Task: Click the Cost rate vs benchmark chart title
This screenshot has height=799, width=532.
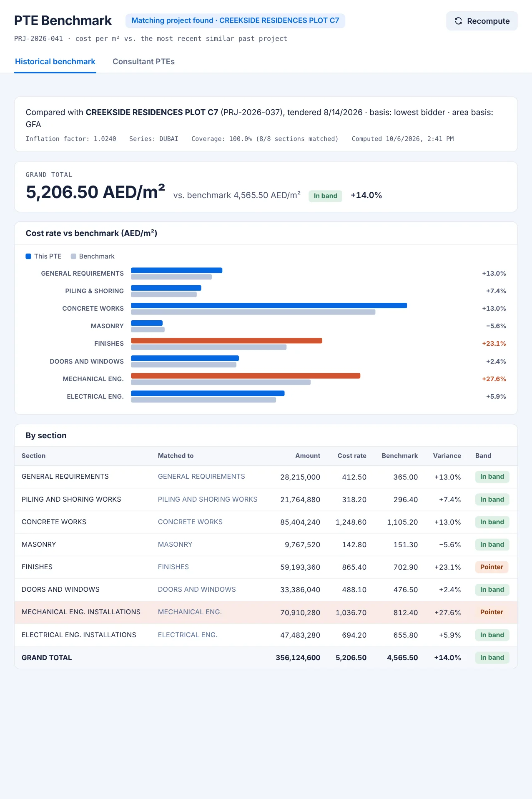Action: 91,233
